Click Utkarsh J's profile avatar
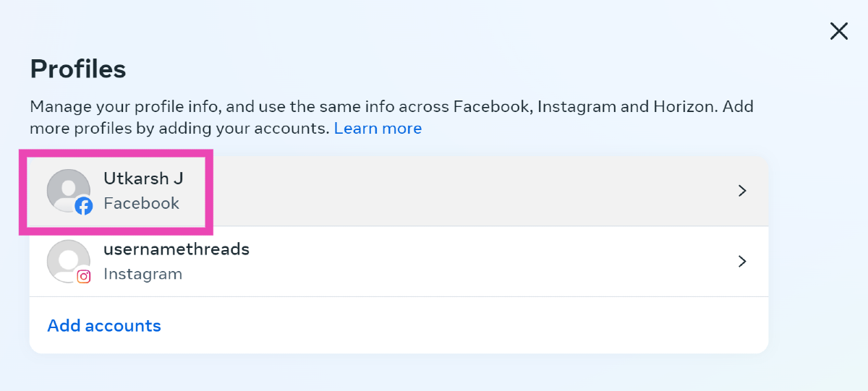868x391 pixels. [x=67, y=189]
